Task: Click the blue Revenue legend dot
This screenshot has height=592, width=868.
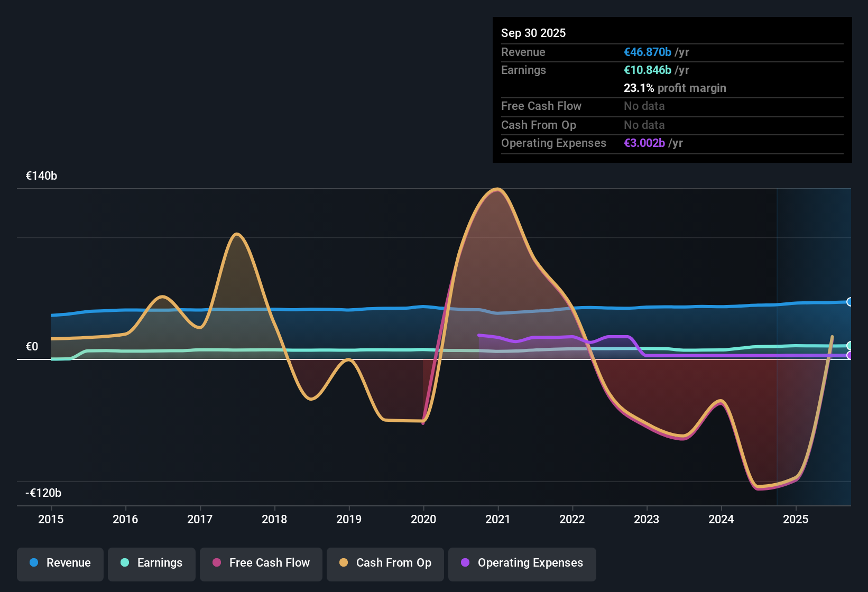Action: (34, 563)
